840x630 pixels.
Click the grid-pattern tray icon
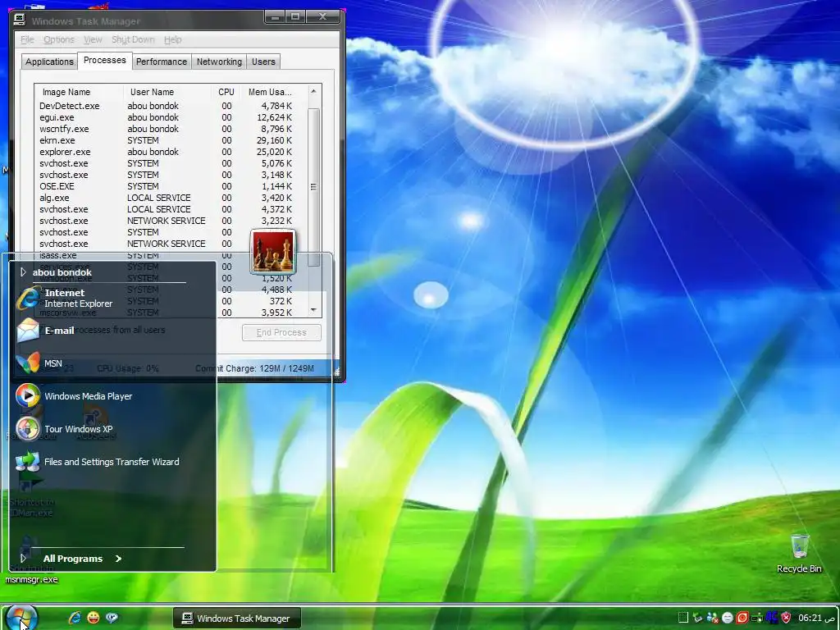pos(683,618)
